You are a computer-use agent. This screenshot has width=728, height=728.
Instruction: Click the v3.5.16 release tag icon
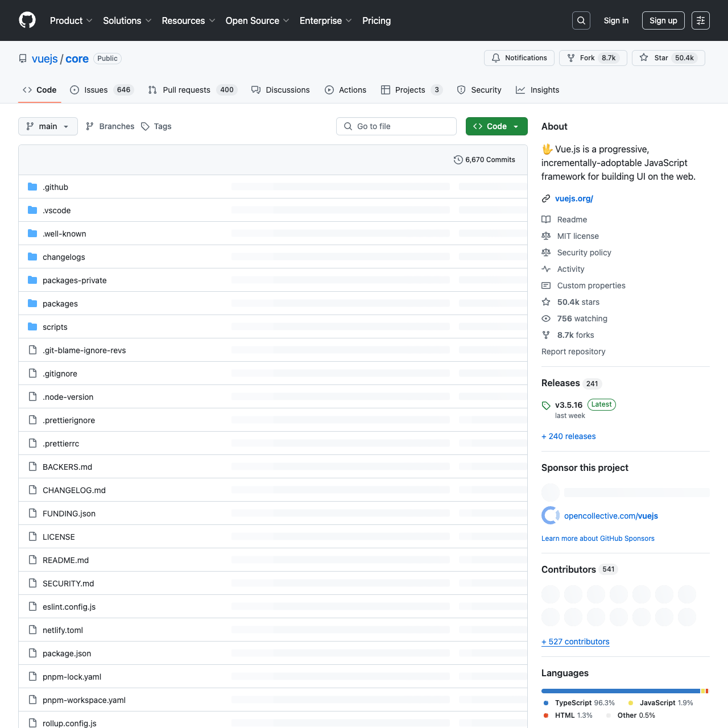pyautogui.click(x=546, y=406)
